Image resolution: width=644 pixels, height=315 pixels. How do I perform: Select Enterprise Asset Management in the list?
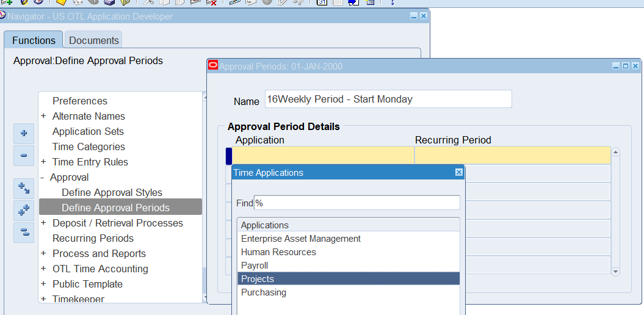(301, 239)
